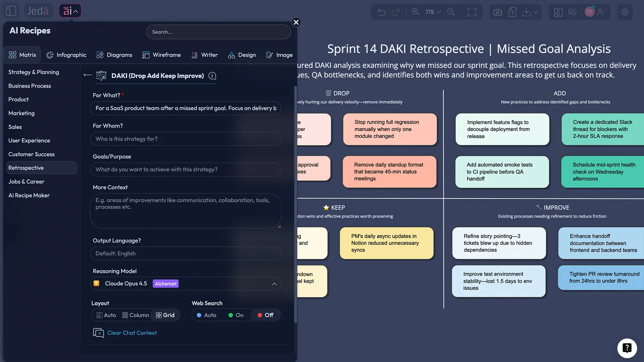The image size is (644, 362).
Task: Select the camera snapshot icon in toolbar
Action: coord(497,12)
